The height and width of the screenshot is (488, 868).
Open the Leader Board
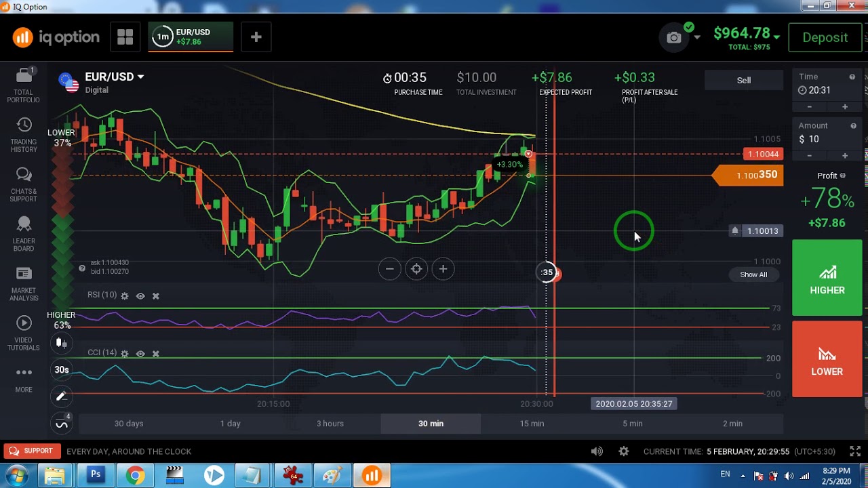[x=24, y=234]
